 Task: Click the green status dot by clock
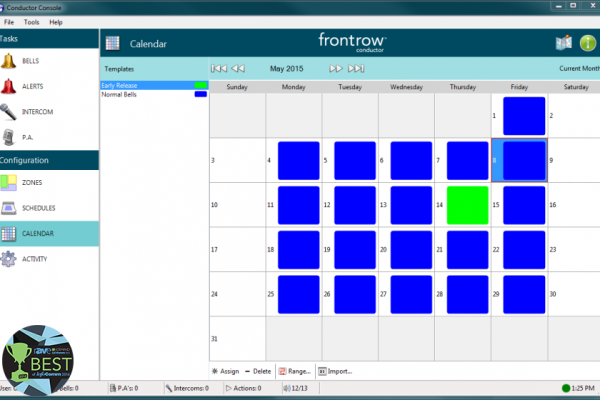point(566,388)
